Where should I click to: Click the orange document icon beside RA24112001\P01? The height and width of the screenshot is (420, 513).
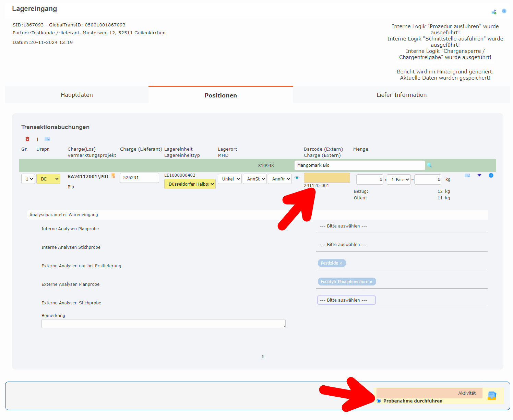tap(114, 176)
